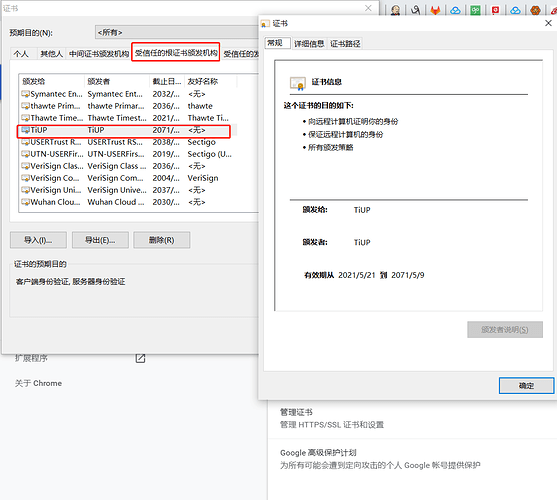Open the 常规 tab in certificate details
The height and width of the screenshot is (500, 557).
pyautogui.click(x=278, y=43)
